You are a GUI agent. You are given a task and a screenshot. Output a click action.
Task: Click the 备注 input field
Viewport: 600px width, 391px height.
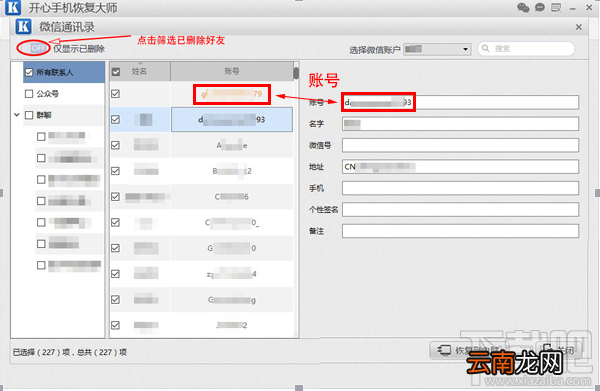tap(460, 231)
